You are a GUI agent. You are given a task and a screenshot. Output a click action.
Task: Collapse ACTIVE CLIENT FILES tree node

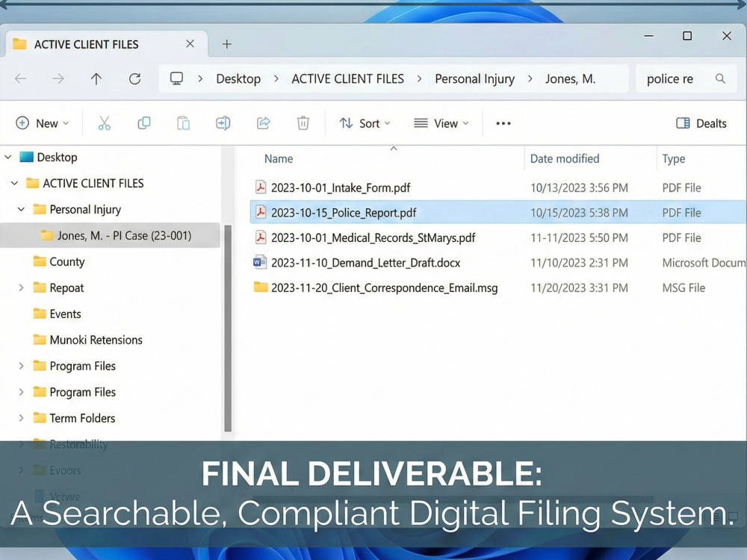coord(15,183)
